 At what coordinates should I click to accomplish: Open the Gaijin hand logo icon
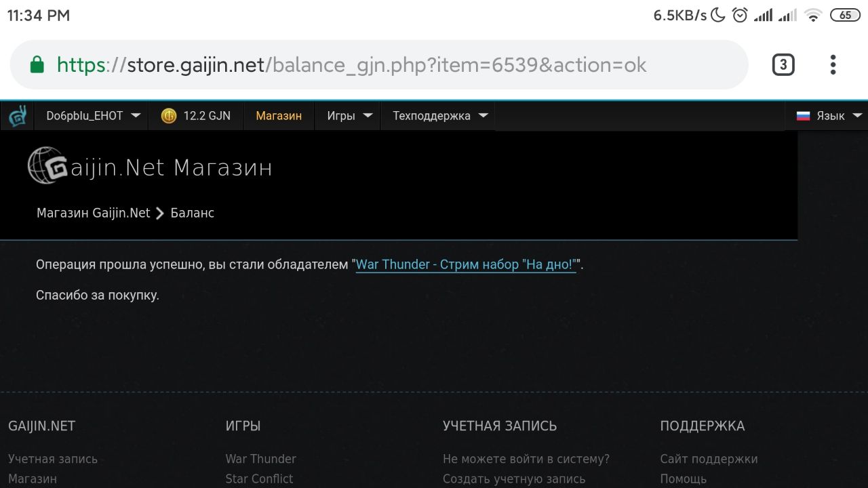point(18,116)
